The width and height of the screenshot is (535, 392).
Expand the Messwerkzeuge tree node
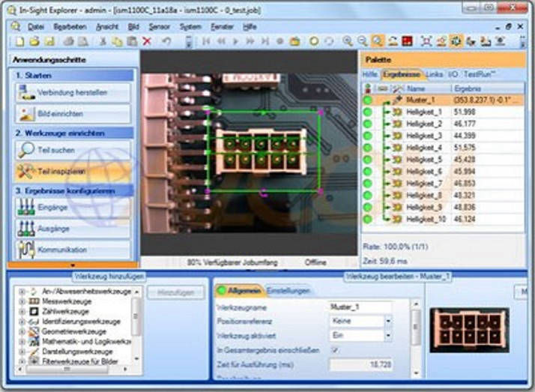coord(22,301)
